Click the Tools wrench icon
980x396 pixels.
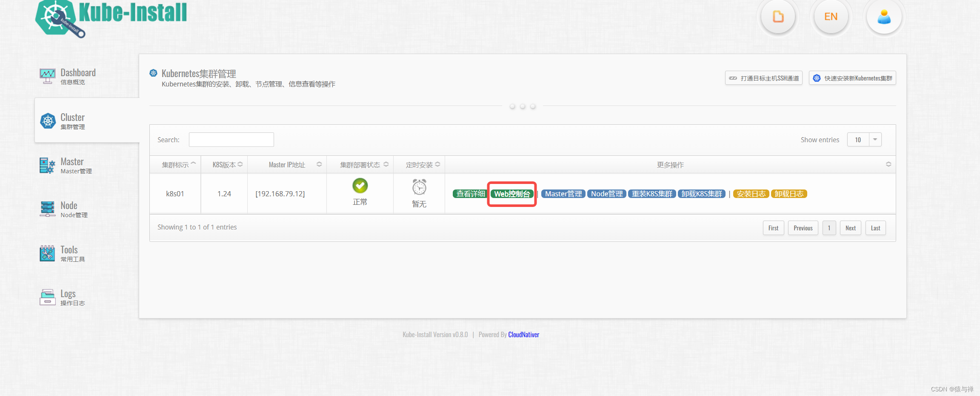coord(48,253)
